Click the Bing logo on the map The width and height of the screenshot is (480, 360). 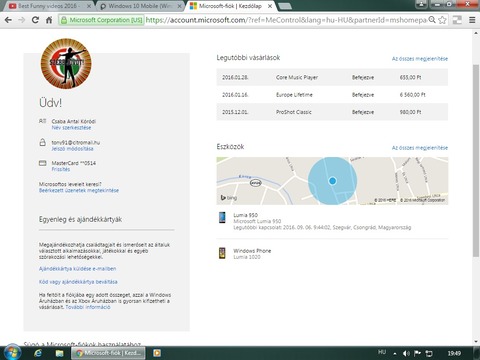coord(229,198)
